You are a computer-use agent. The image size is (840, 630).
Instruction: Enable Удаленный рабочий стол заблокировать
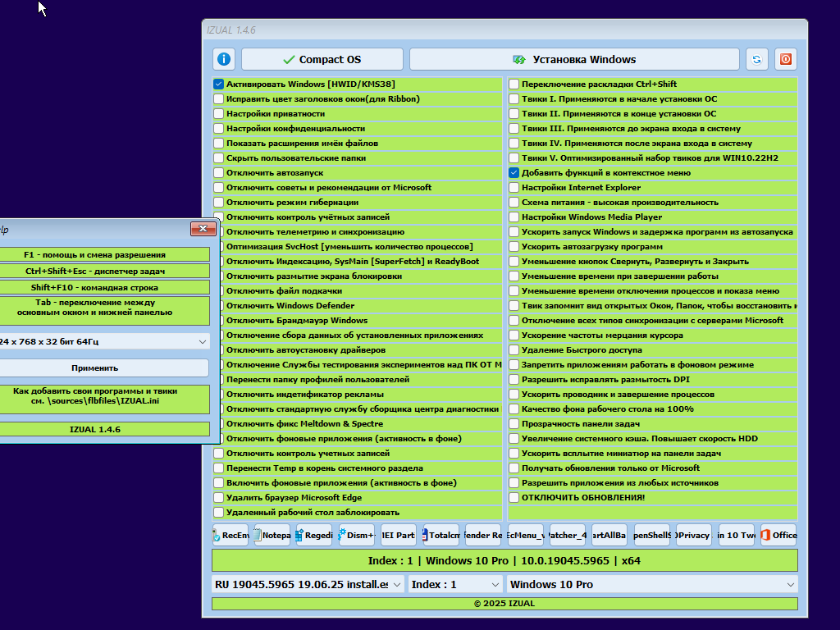tap(218, 513)
